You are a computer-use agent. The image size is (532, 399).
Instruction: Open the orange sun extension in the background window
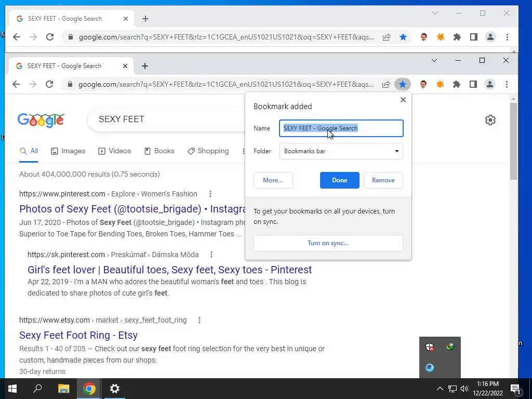[x=441, y=37]
